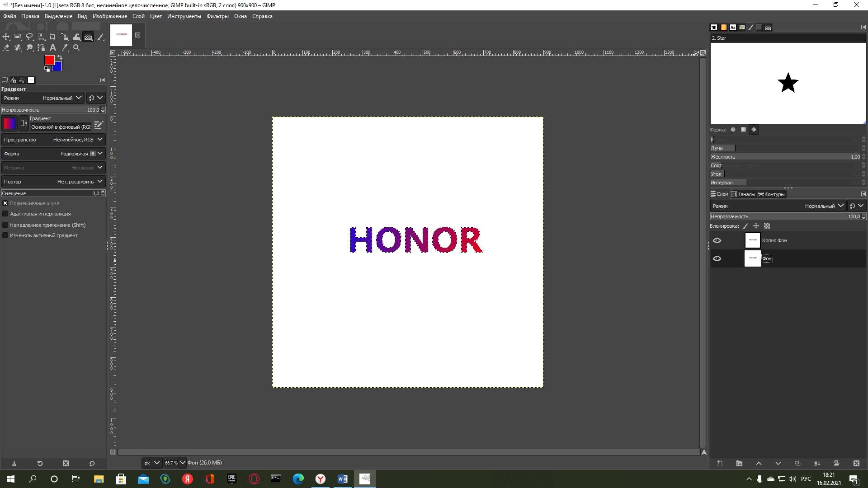Delete the selected layer
This screenshot has width=868, height=488.
pyautogui.click(x=856, y=464)
